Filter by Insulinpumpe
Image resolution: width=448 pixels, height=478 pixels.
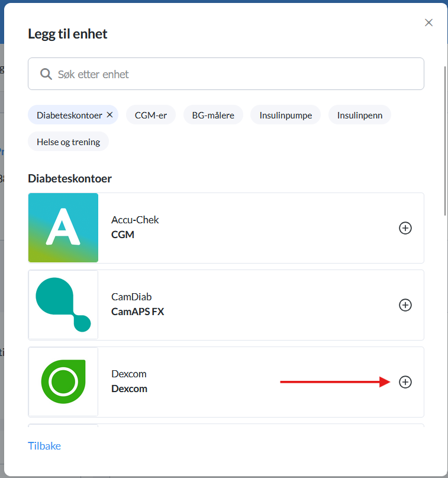pyautogui.click(x=285, y=115)
